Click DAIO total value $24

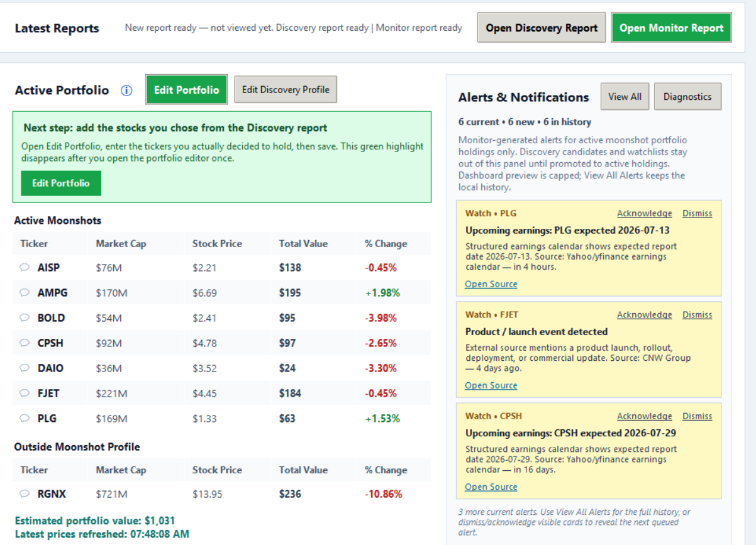(287, 368)
